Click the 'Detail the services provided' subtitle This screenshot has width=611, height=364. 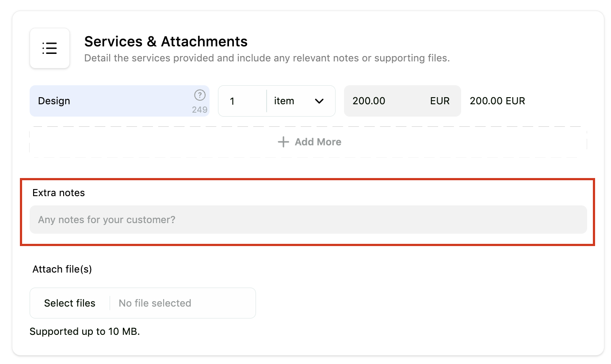[x=267, y=58]
